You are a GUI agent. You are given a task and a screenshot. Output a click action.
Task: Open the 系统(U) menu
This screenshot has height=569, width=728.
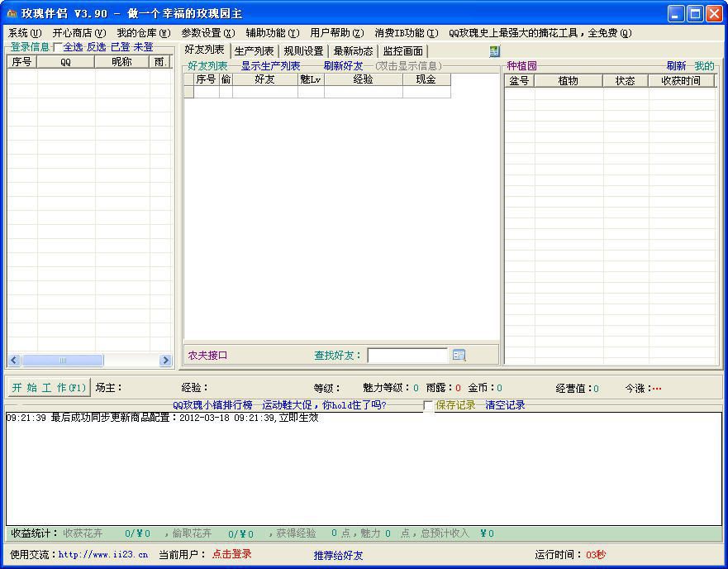point(25,33)
